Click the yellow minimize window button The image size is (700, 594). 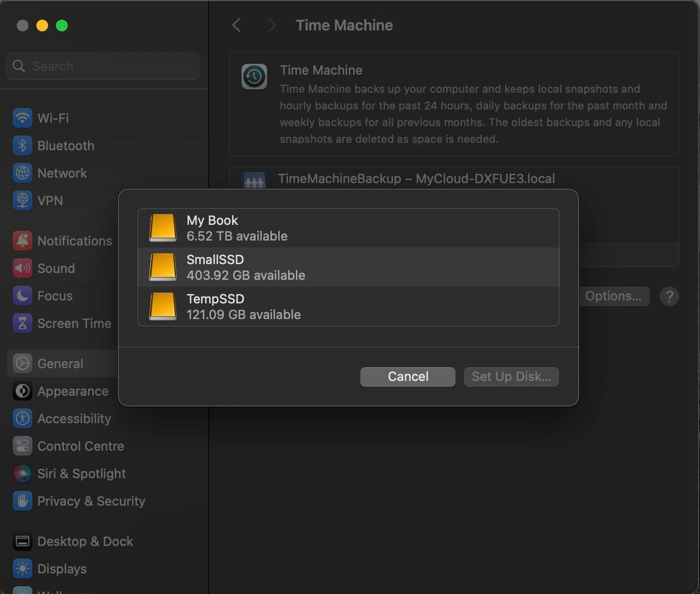coord(42,26)
